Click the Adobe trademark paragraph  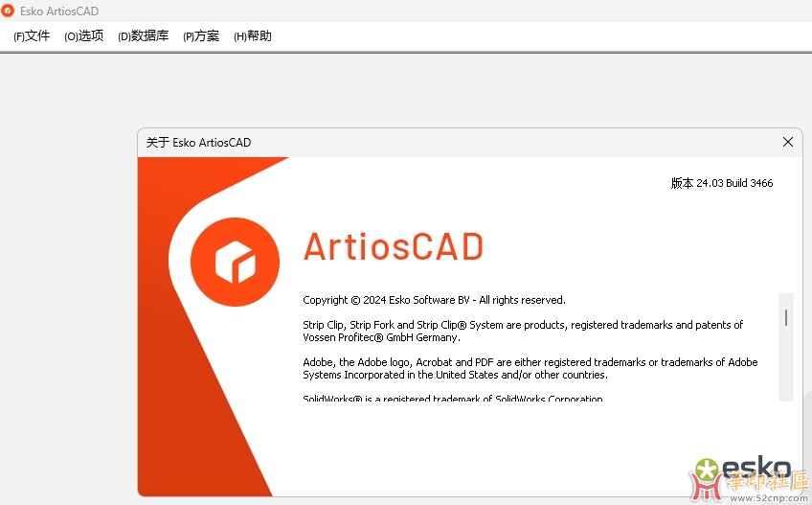click(x=530, y=369)
